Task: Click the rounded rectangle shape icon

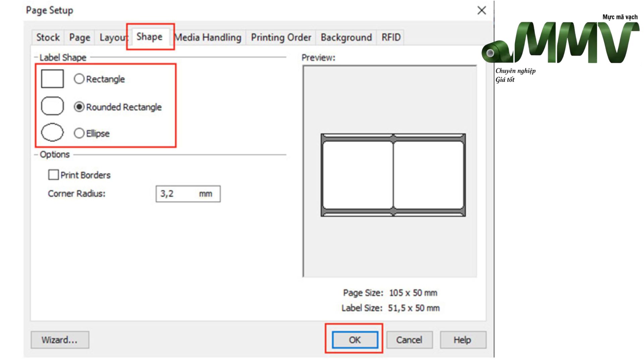Action: (52, 106)
